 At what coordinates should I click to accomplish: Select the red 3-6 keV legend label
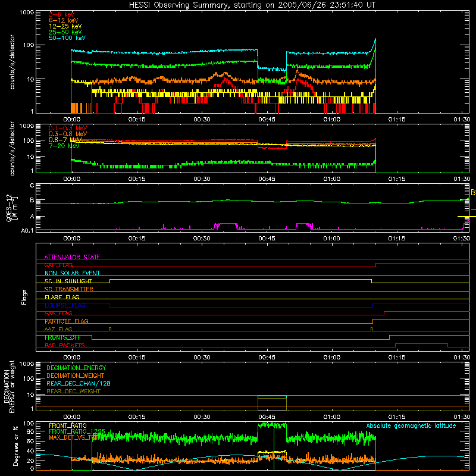tap(61, 14)
